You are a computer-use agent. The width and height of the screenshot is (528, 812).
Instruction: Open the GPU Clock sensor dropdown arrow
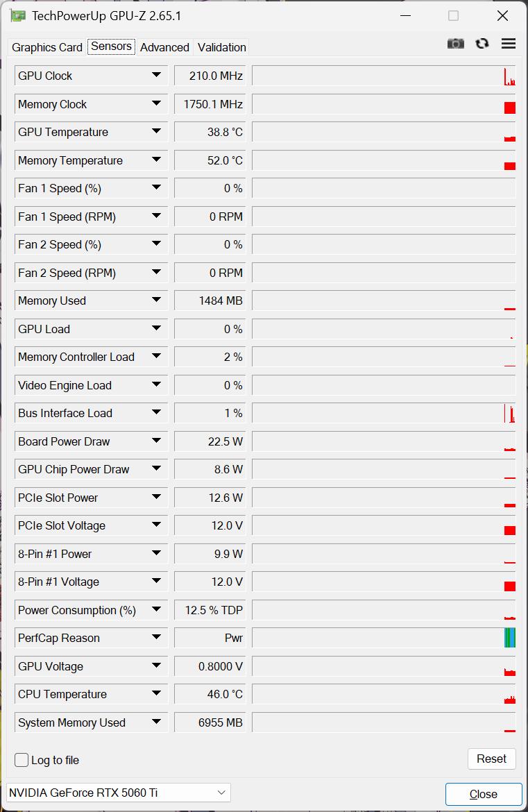[x=156, y=76]
